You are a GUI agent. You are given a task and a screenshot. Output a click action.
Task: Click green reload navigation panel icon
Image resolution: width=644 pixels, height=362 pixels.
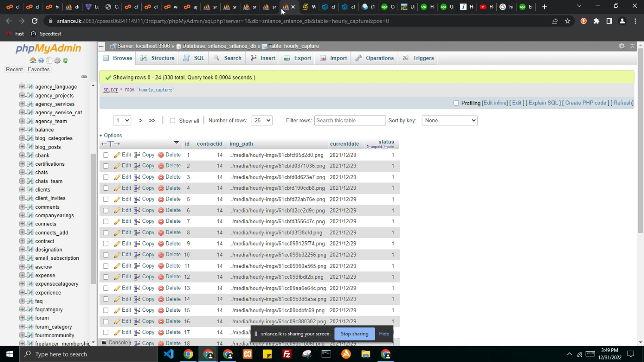point(65,61)
